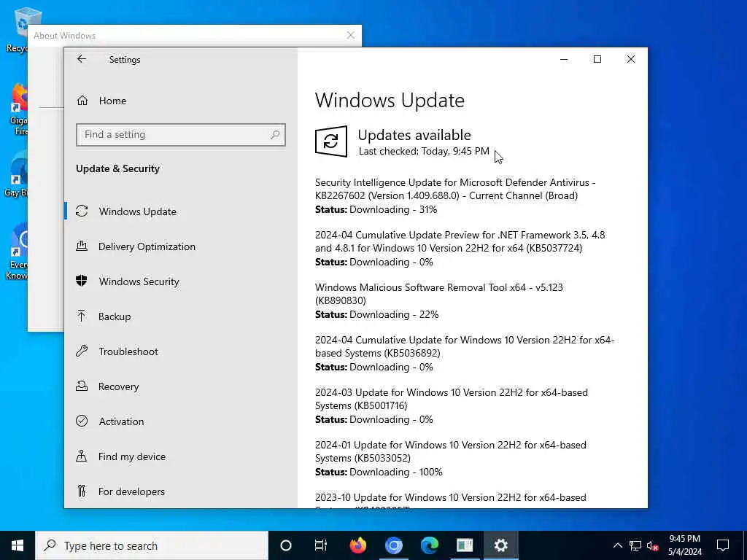Click the magnifier icon in Find a setting
The width and height of the screenshot is (747, 560).
point(275,135)
